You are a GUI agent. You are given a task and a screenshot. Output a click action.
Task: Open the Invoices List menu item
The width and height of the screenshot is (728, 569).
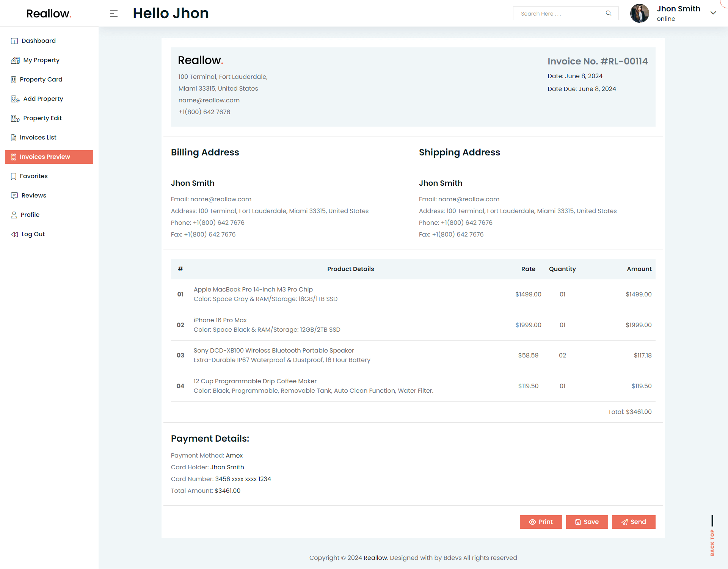38,138
